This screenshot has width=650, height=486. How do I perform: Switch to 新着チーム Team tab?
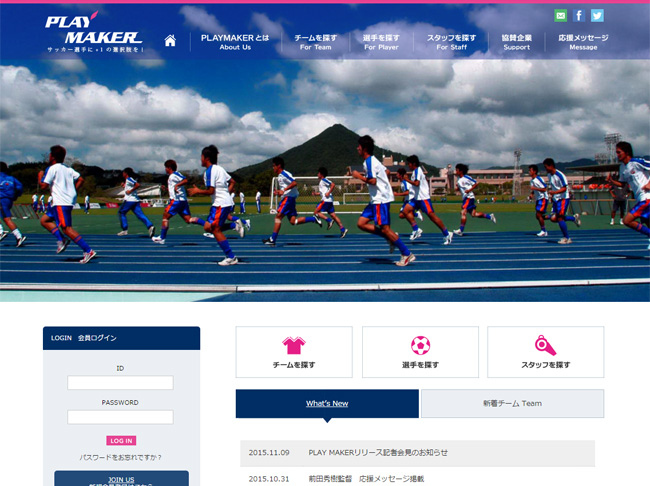tap(512, 403)
